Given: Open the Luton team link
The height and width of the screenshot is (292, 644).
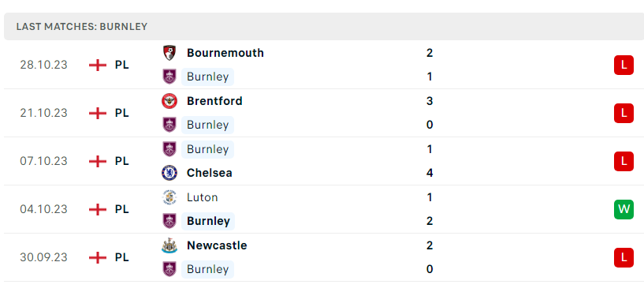Looking at the screenshot, I should coord(202,197).
